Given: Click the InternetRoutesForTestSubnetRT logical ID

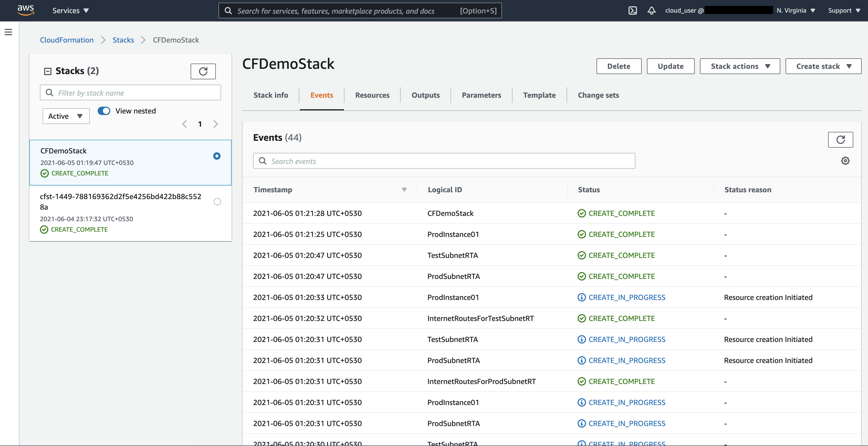Looking at the screenshot, I should pos(480,319).
